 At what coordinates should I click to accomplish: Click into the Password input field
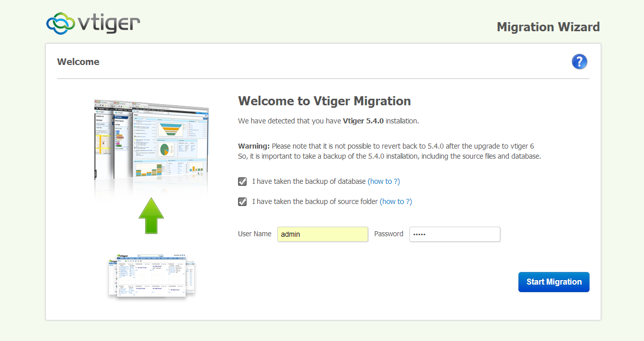coord(454,234)
